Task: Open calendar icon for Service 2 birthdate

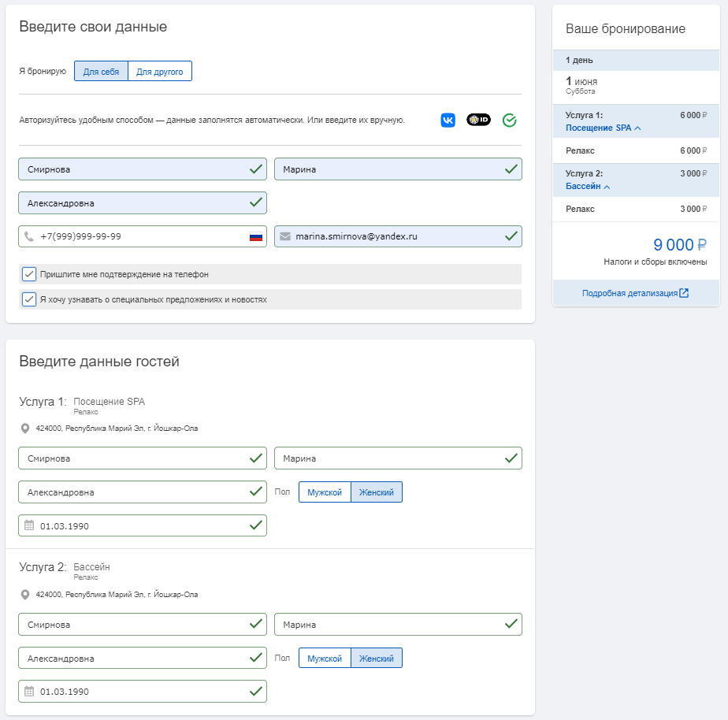Action: (29, 691)
